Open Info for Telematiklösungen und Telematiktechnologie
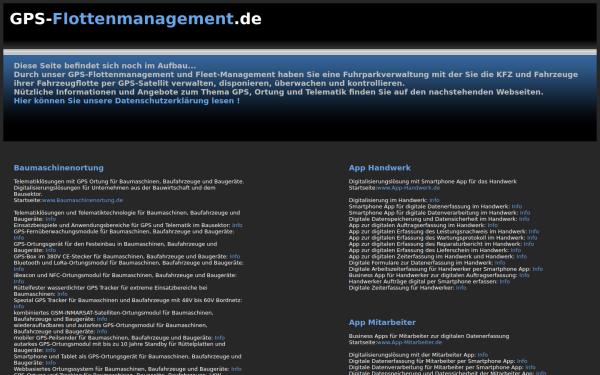This screenshot has width=600, height=375. [51, 219]
